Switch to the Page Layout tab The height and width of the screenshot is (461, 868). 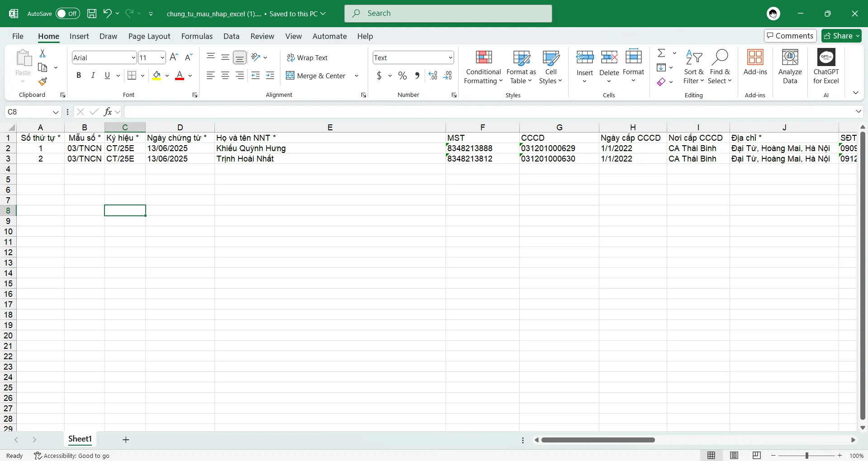click(x=149, y=36)
